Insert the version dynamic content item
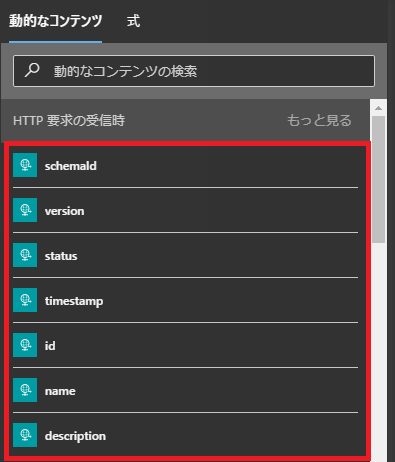 pos(185,210)
